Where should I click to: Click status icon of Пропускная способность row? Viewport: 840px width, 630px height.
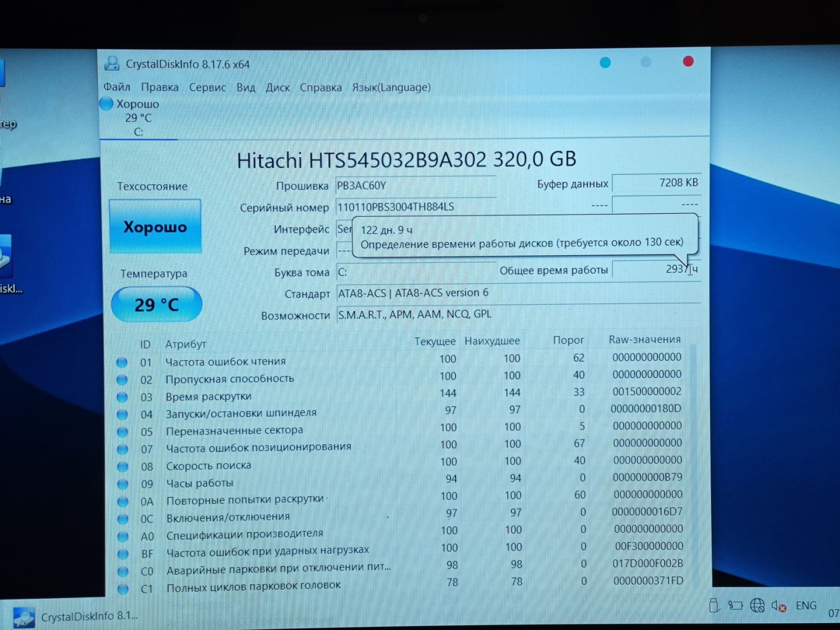coord(121,380)
